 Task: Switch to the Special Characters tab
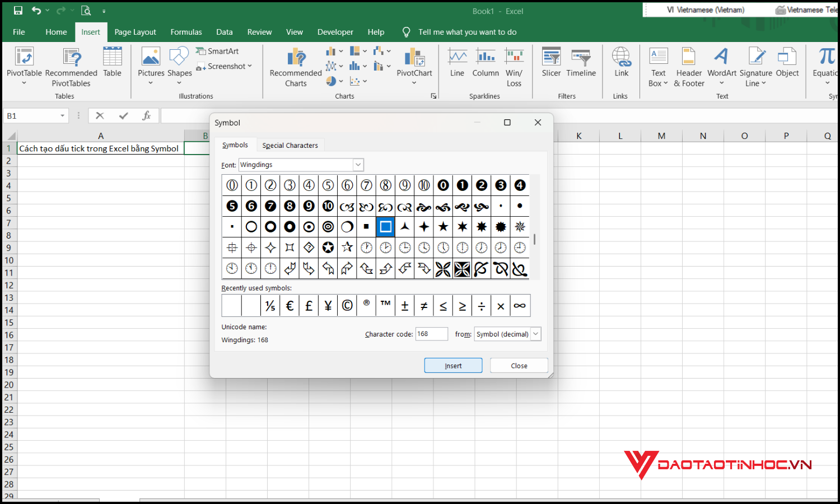pos(290,144)
